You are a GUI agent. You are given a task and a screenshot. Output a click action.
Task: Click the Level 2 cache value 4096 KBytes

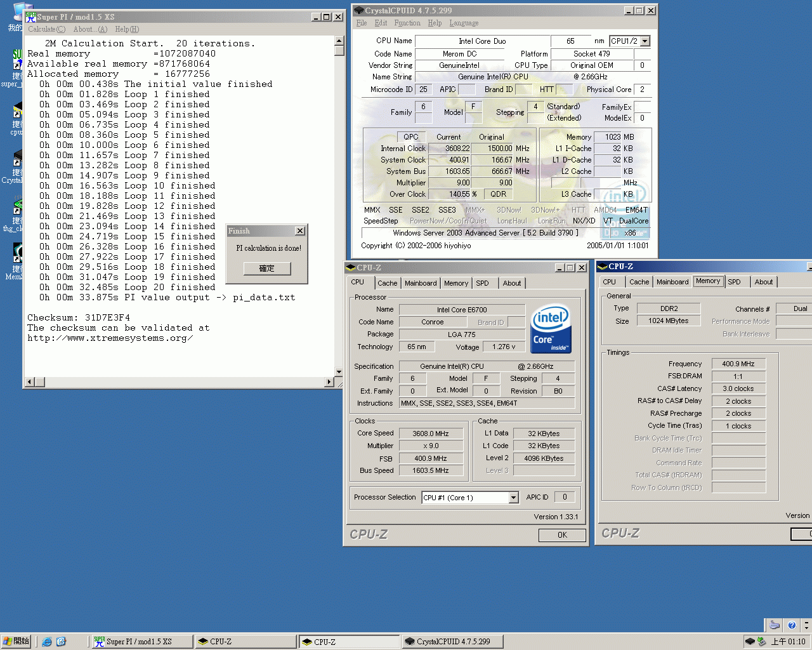[x=544, y=458]
